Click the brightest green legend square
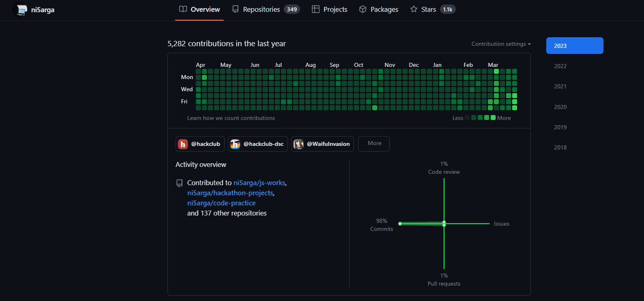The image size is (644, 301). (x=493, y=118)
